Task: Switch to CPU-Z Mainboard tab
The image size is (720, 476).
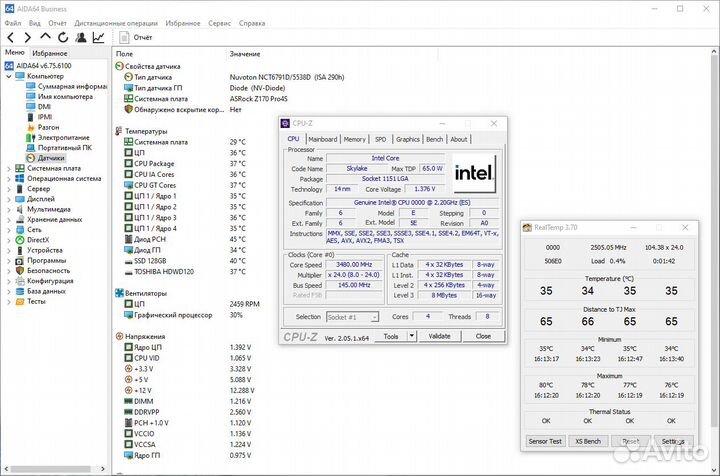Action: coord(323,139)
